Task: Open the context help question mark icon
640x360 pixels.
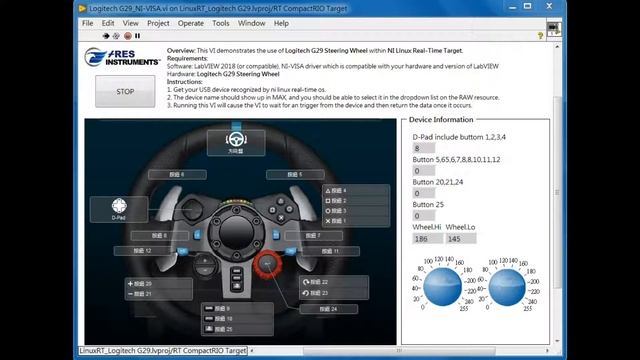Action: click(x=540, y=36)
